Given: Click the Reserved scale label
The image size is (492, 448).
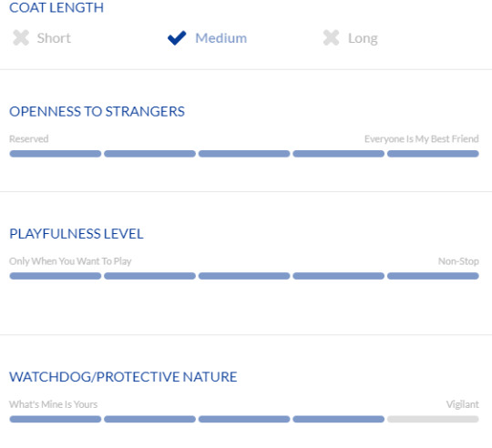Looking at the screenshot, I should click(x=29, y=138).
